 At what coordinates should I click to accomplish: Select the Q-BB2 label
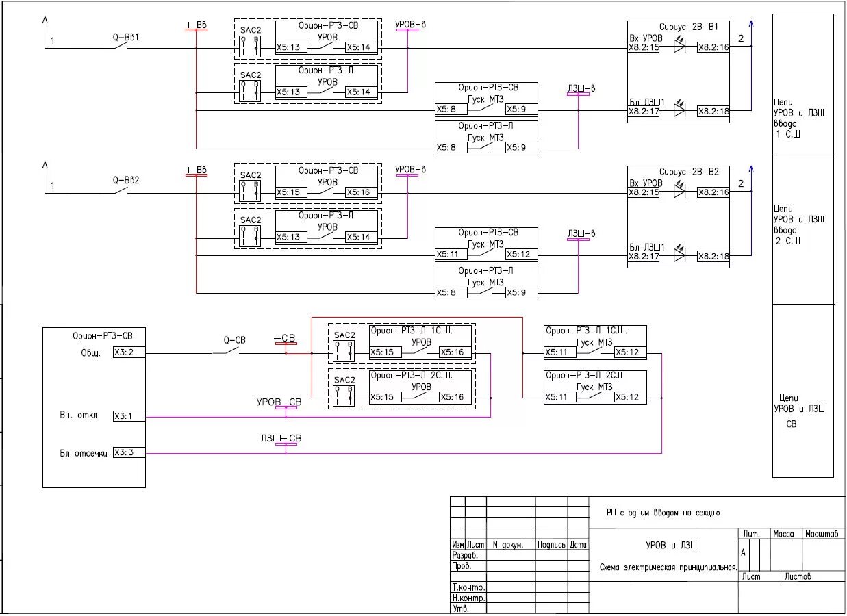coord(125,181)
